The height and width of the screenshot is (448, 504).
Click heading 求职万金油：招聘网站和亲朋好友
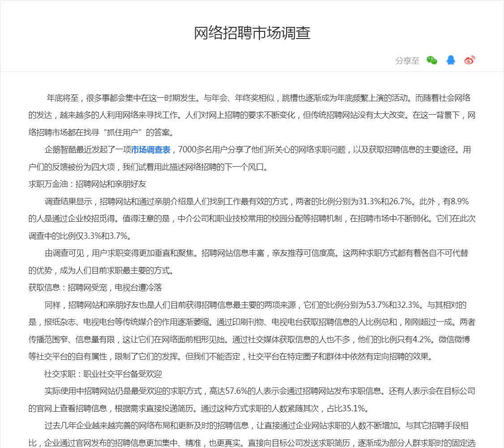[x=87, y=184]
